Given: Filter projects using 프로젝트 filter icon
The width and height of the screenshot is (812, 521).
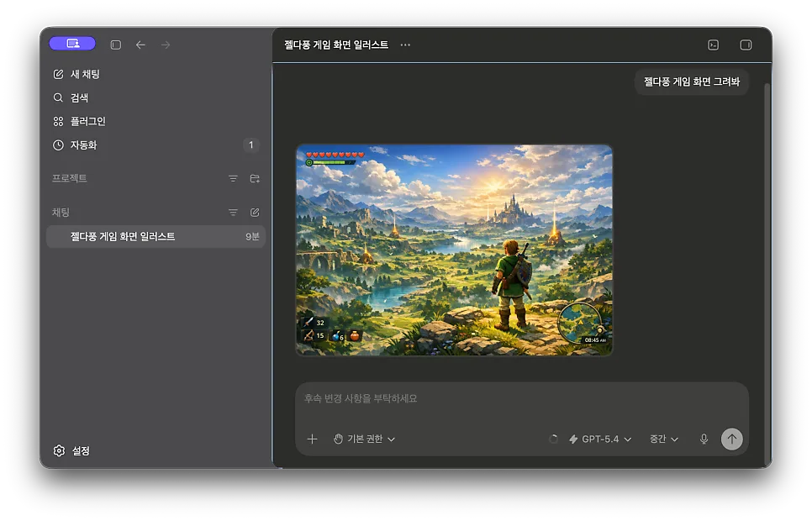Looking at the screenshot, I should tap(233, 179).
